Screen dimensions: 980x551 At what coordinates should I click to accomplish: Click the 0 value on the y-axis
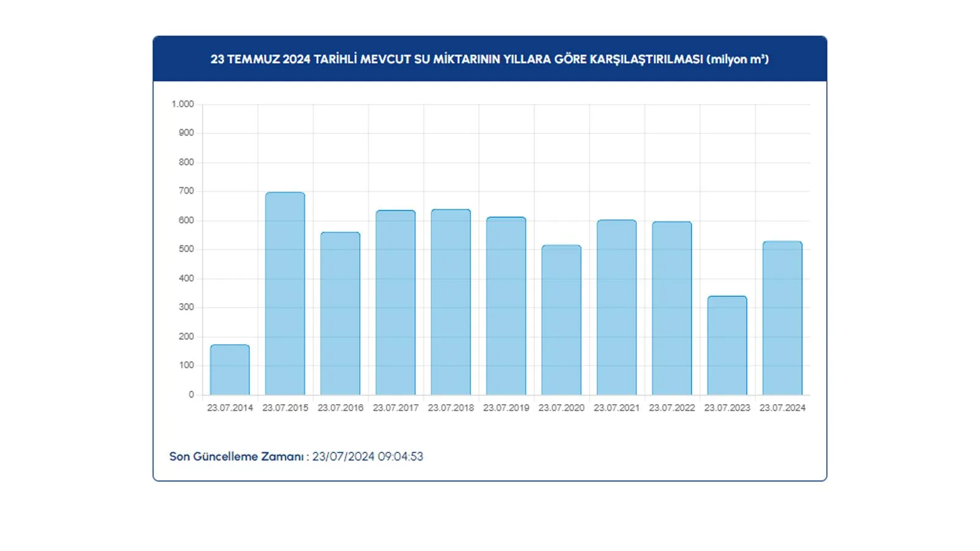191,395
